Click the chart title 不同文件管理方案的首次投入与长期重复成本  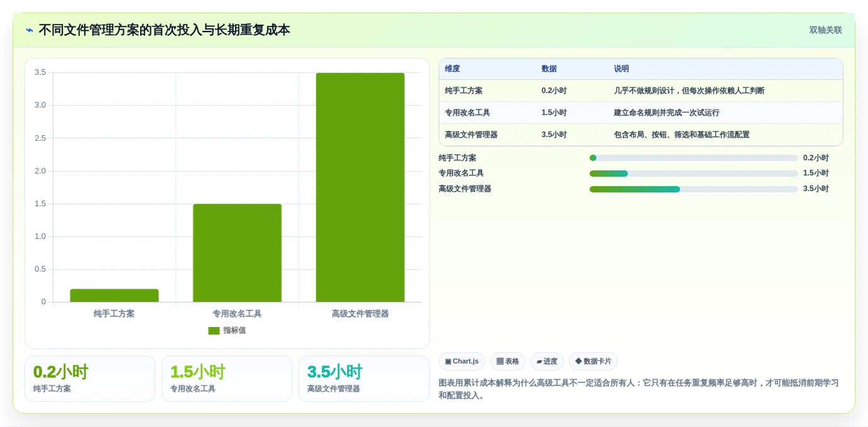click(164, 30)
